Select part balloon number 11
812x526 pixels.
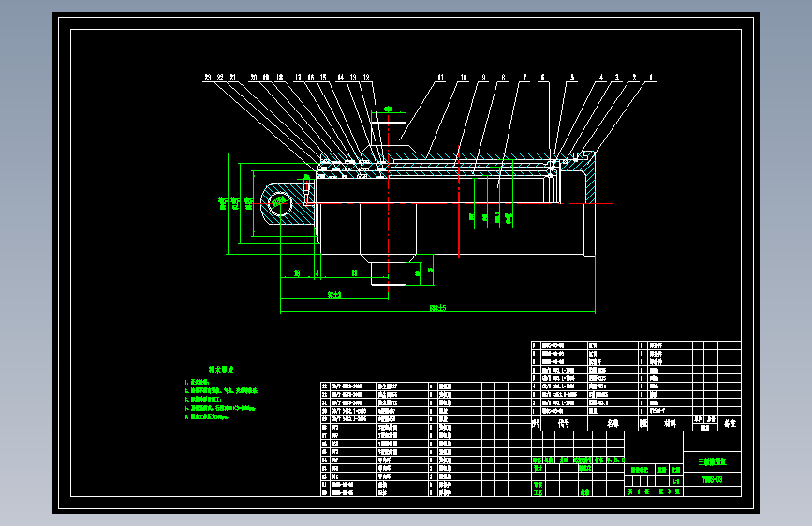pyautogui.click(x=441, y=77)
